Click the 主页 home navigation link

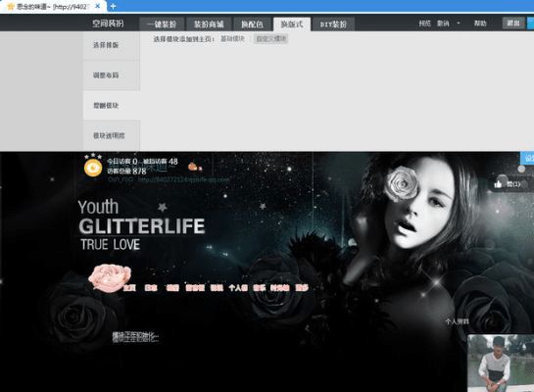click(x=129, y=288)
